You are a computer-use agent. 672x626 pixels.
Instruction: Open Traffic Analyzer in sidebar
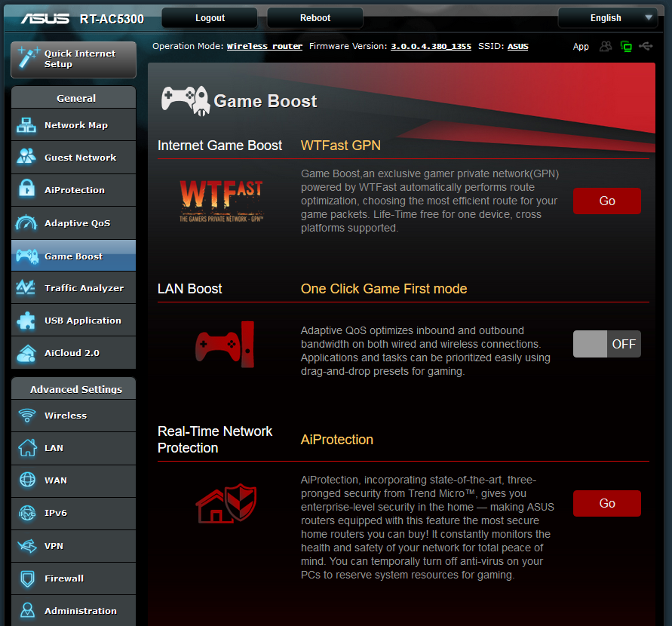pyautogui.click(x=73, y=288)
